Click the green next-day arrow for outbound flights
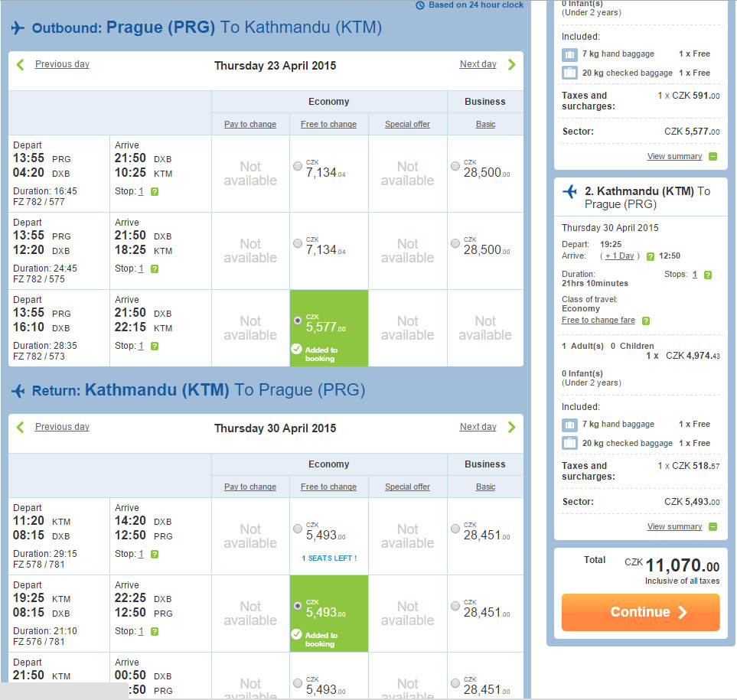Image resolution: width=737 pixels, height=700 pixels. tap(512, 64)
